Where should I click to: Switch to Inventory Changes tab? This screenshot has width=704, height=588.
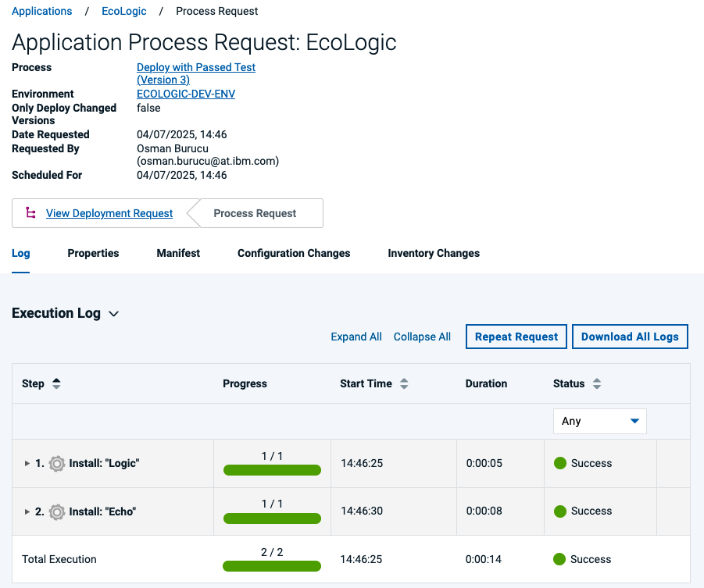434,253
